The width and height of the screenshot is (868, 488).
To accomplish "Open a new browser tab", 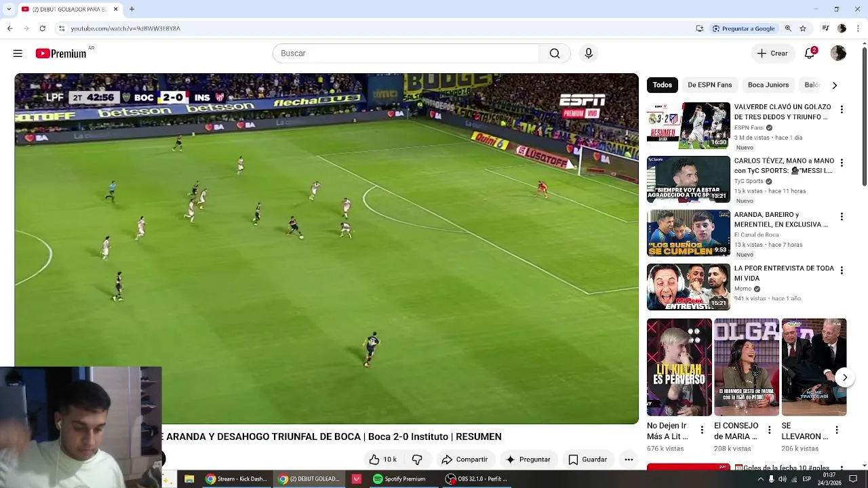I will 132,9.
